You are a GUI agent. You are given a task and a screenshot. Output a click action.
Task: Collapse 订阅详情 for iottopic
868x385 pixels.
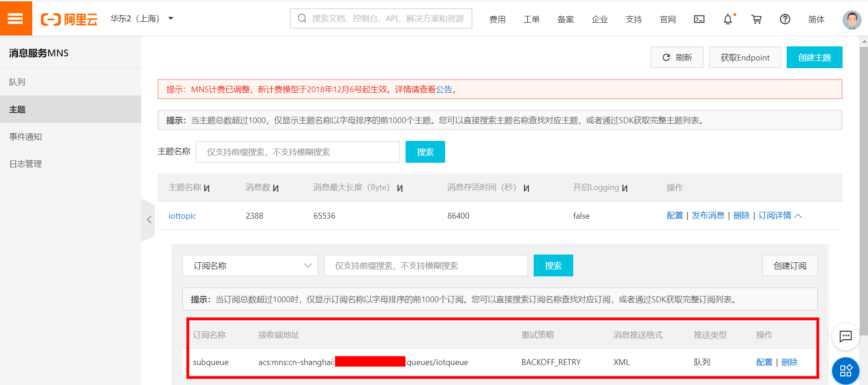click(x=780, y=215)
